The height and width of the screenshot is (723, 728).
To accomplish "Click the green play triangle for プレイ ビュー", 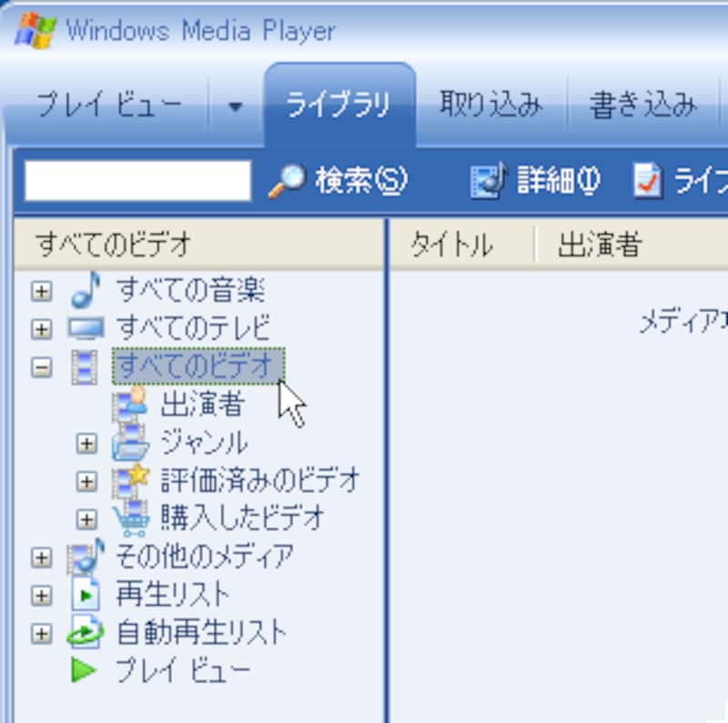I will coord(84,670).
